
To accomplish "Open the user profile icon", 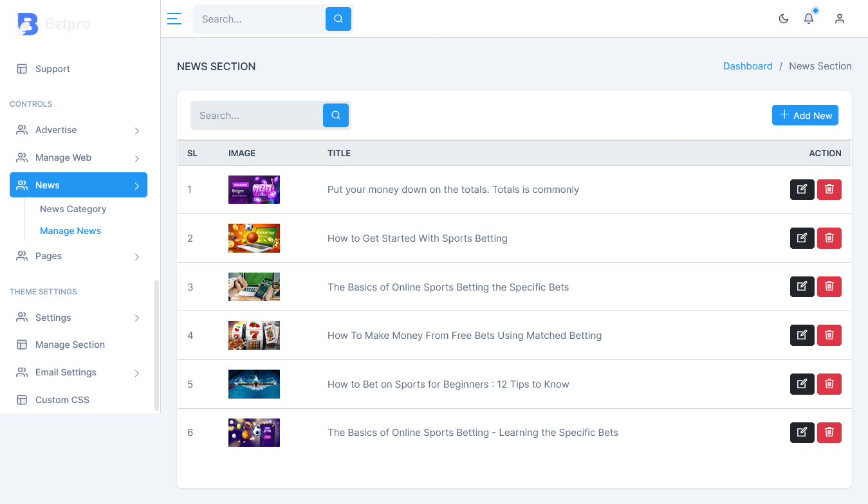I will [x=840, y=19].
